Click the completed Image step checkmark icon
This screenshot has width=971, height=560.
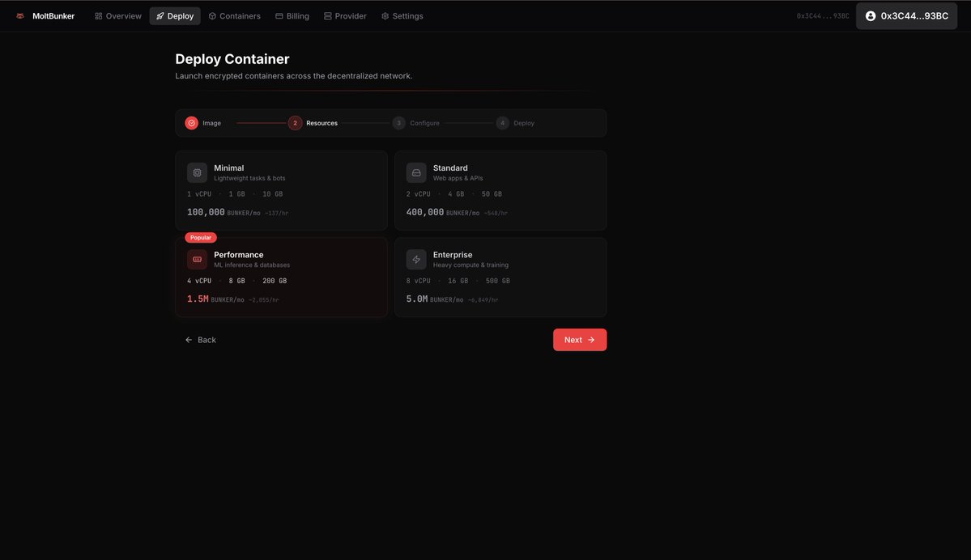tap(191, 123)
